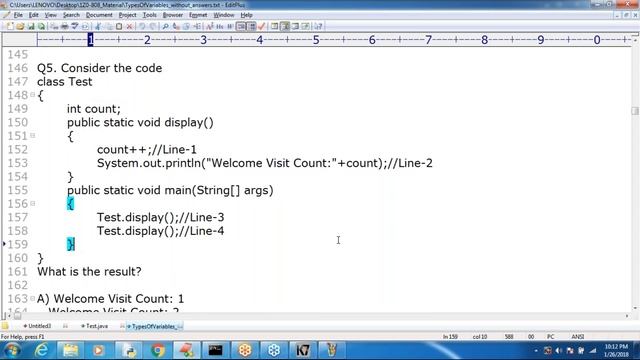Open the Browser menu
This screenshot has width=640, height=360.
(173, 15)
